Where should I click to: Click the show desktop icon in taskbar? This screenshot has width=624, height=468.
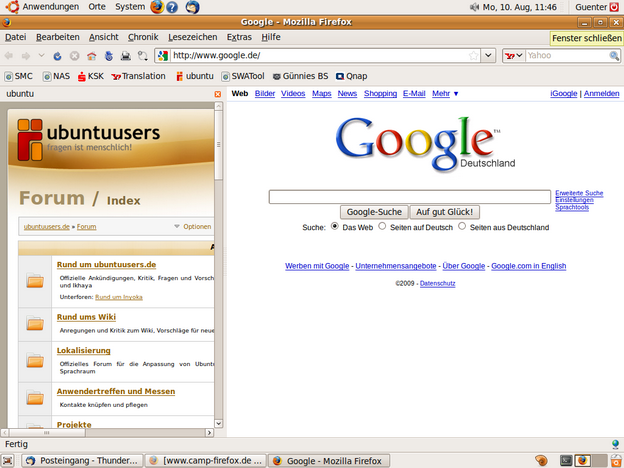(x=8, y=461)
